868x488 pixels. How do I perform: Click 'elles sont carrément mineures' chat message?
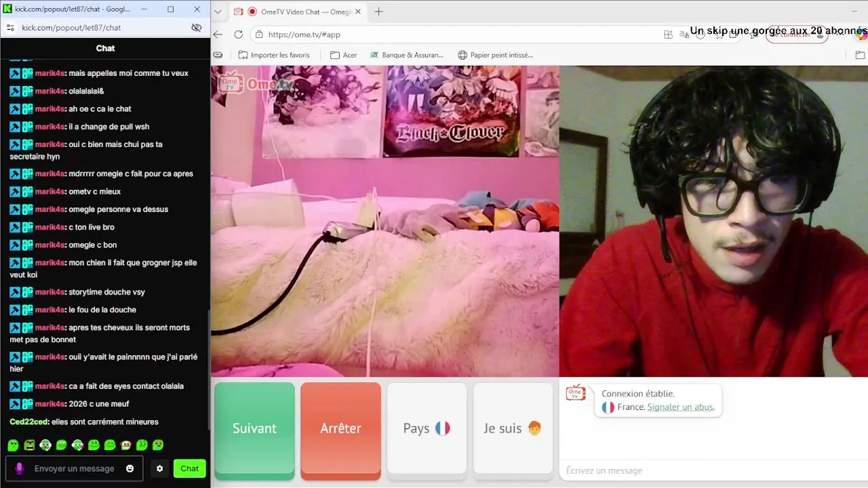point(105,422)
